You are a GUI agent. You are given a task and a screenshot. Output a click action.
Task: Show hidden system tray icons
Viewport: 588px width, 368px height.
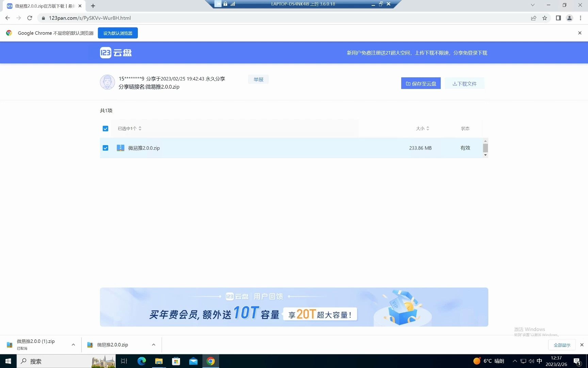coord(515,361)
